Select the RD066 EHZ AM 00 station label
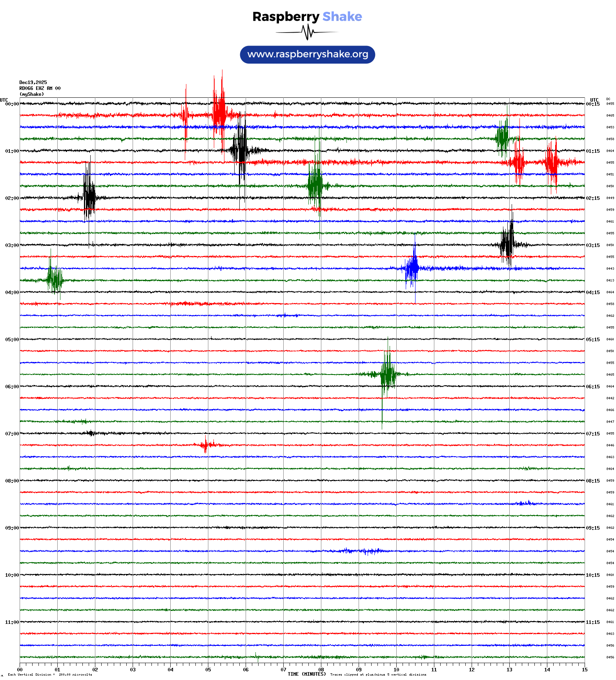This screenshot has width=616, height=680. (40, 88)
